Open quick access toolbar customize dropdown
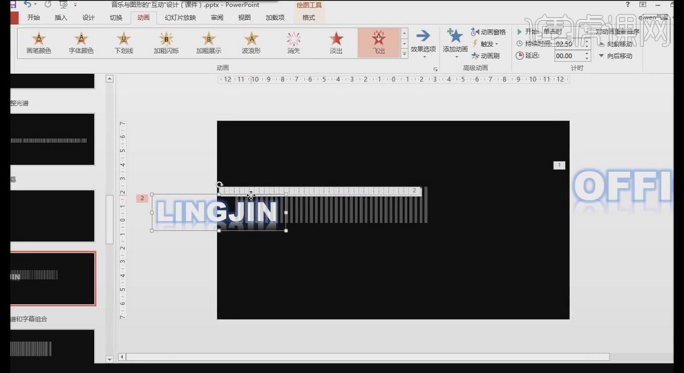 pyautogui.click(x=75, y=5)
